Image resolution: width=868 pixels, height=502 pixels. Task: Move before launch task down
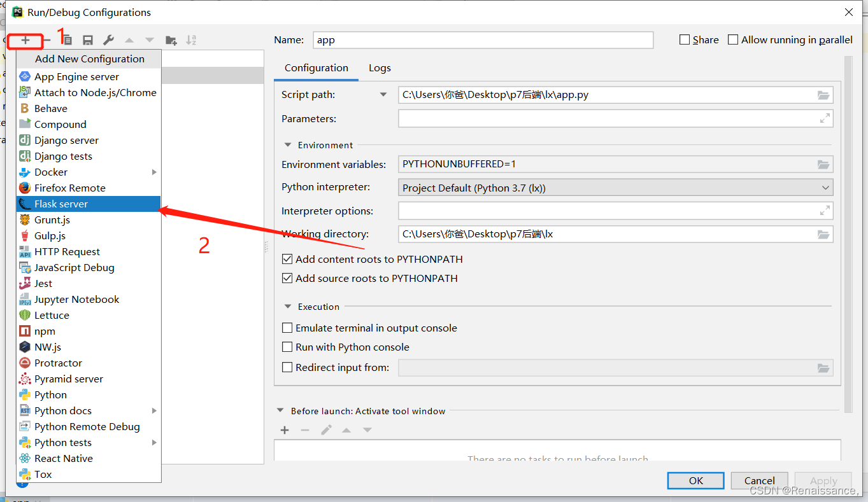[x=367, y=430]
